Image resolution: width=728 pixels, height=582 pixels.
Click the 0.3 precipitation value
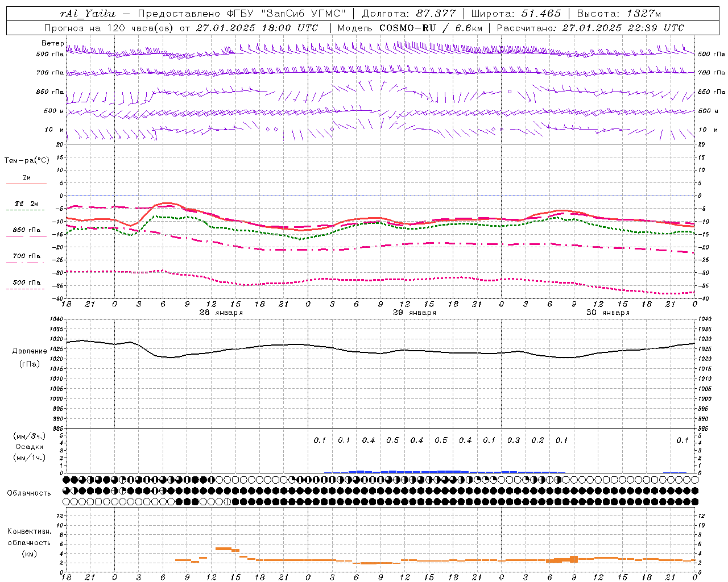(x=514, y=440)
